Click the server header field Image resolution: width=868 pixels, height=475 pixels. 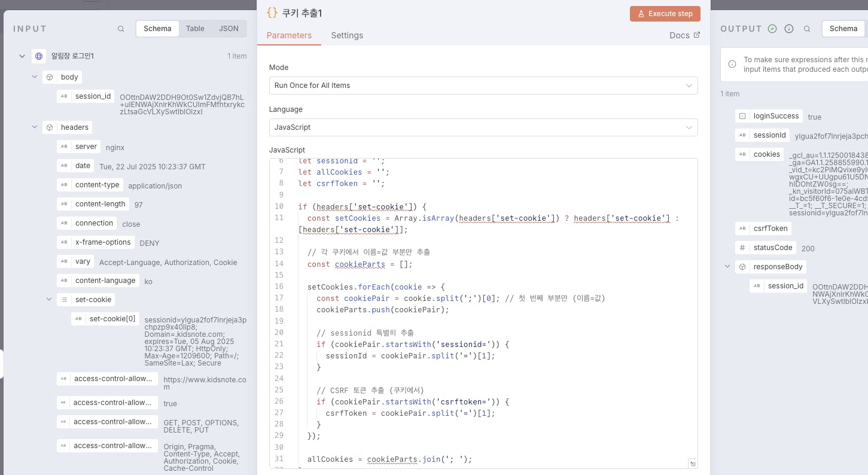pyautogui.click(x=79, y=147)
